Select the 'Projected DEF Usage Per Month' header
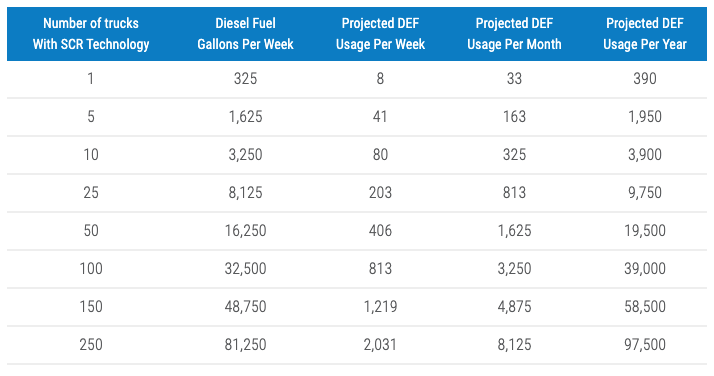 (x=514, y=34)
